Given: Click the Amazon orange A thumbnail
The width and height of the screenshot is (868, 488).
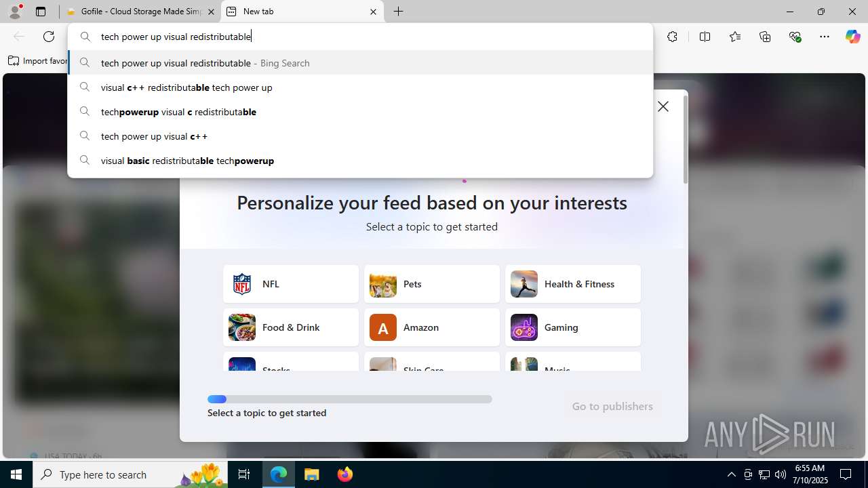Looking at the screenshot, I should (x=383, y=327).
